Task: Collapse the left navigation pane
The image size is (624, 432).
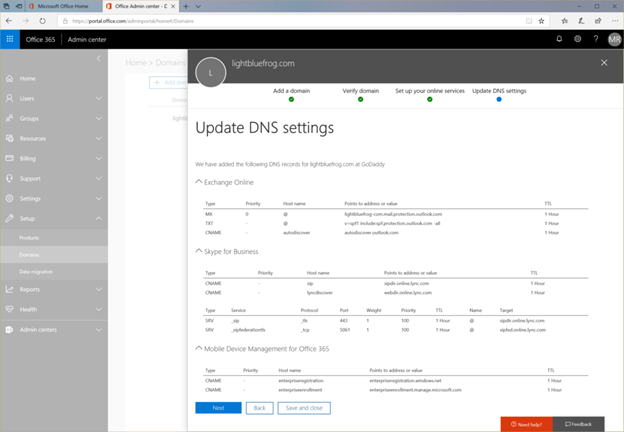Action: click(99, 58)
